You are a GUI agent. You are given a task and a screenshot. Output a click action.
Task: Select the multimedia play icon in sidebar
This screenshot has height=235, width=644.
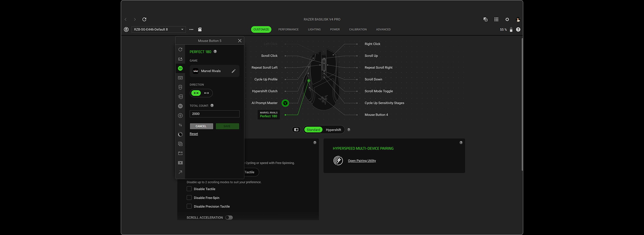point(180,163)
